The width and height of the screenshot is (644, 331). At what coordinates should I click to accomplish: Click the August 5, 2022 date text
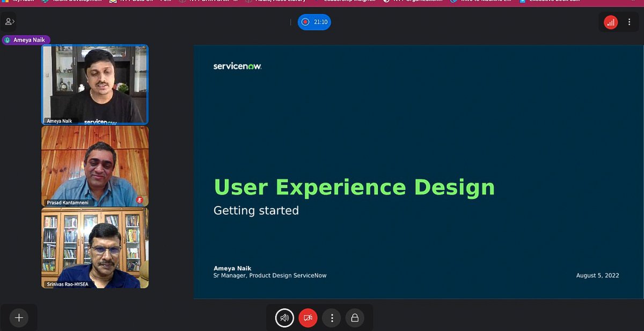click(x=598, y=276)
